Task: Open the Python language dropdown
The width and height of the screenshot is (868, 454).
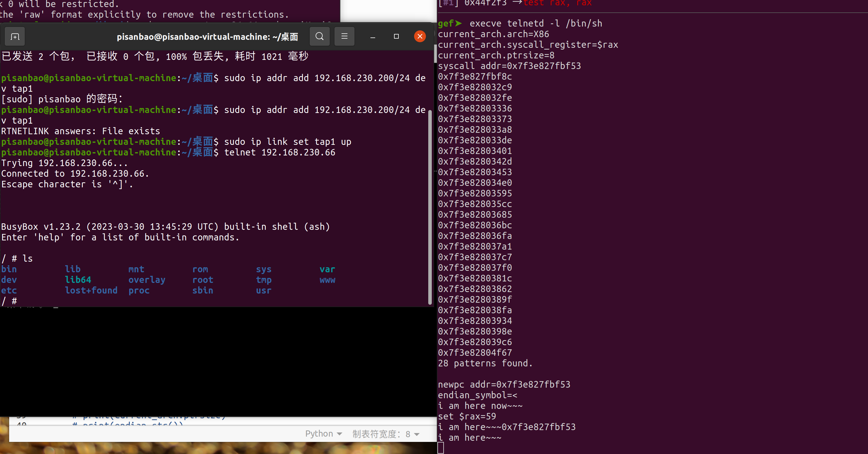Action: (324, 434)
